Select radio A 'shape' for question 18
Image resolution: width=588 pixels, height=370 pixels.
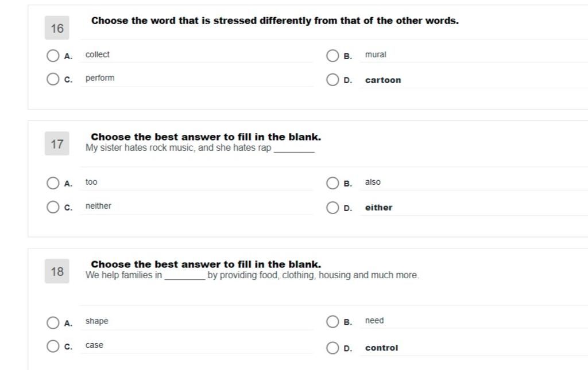coord(53,322)
